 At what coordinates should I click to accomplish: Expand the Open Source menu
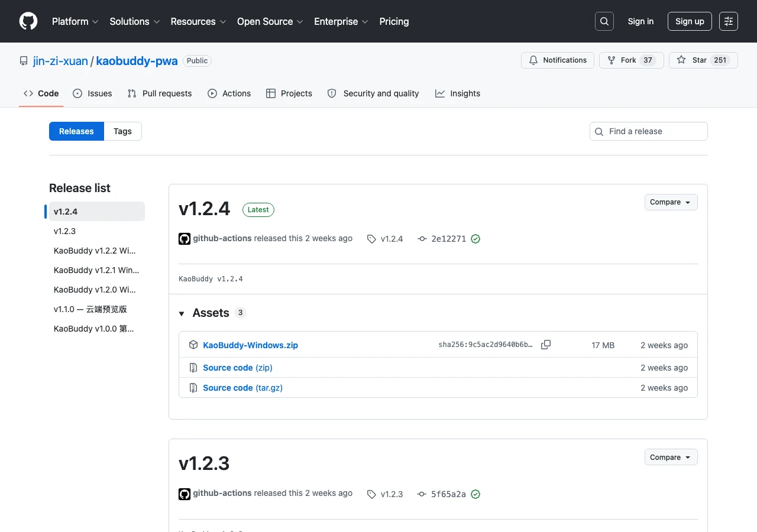(270, 21)
